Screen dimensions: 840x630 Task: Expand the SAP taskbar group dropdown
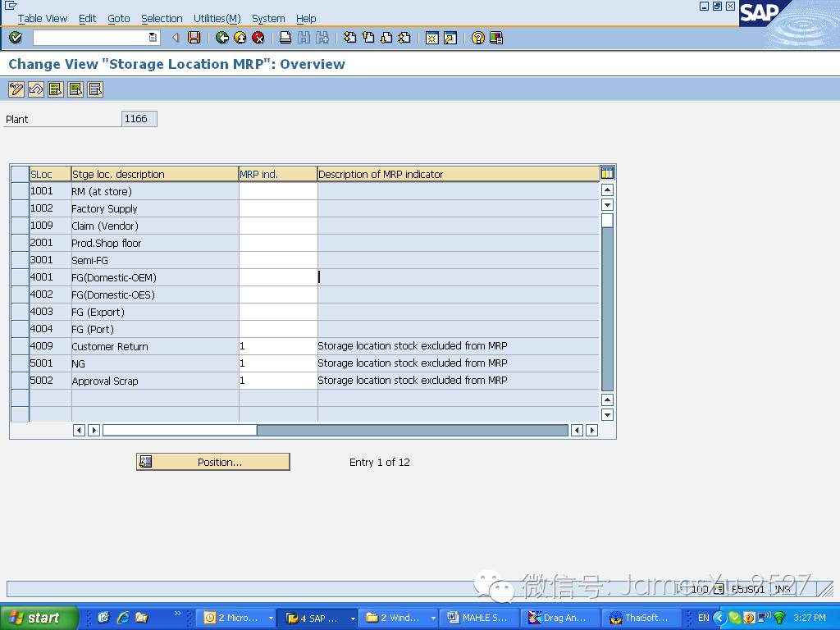pyautogui.click(x=353, y=619)
